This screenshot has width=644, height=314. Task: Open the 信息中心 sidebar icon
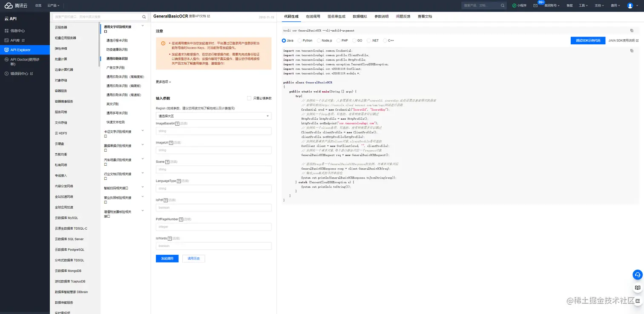(6, 31)
